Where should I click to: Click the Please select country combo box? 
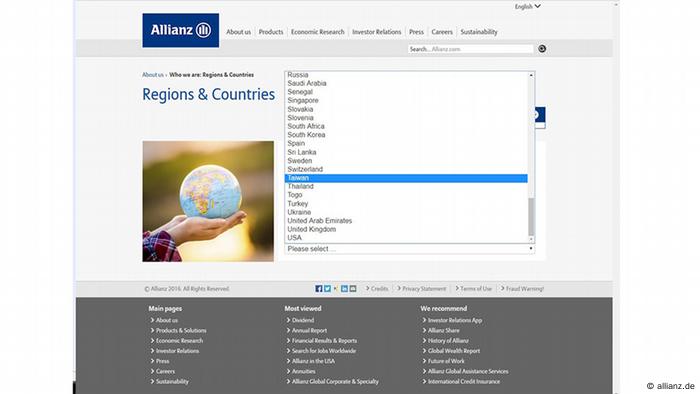pyautogui.click(x=409, y=249)
